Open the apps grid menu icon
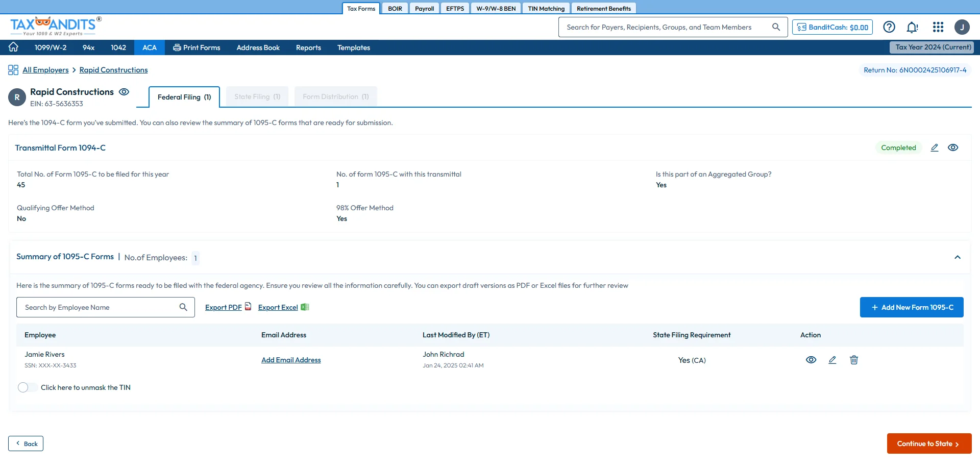Screen dimensions: 980x469 [x=938, y=27]
